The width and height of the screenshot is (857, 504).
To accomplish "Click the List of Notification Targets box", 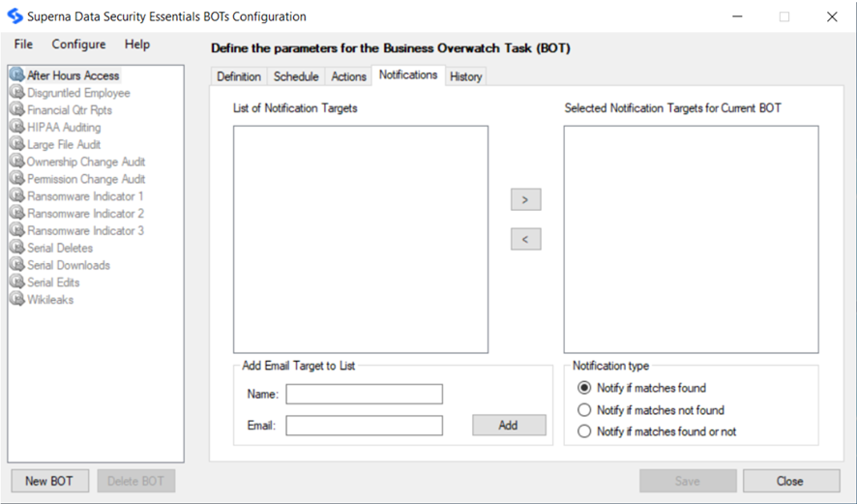I will pos(361,240).
